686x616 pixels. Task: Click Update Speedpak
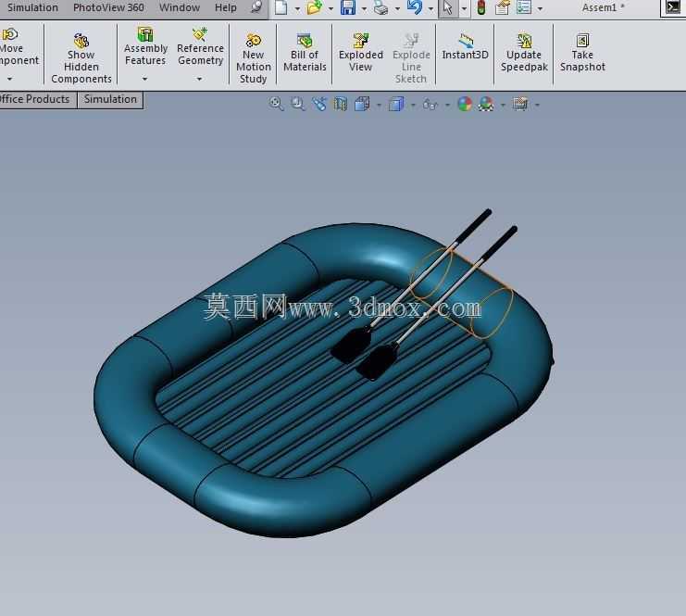point(524,53)
